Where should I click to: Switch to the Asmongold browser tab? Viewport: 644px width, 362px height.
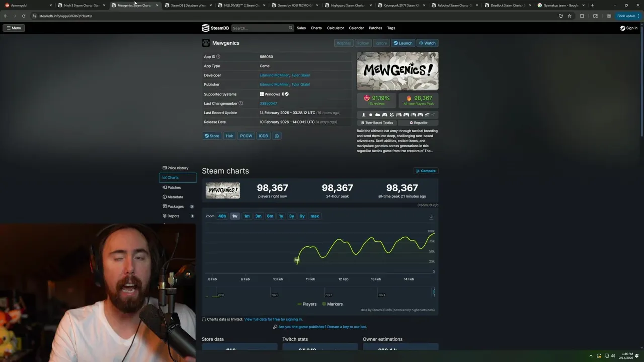[x=28, y=5]
